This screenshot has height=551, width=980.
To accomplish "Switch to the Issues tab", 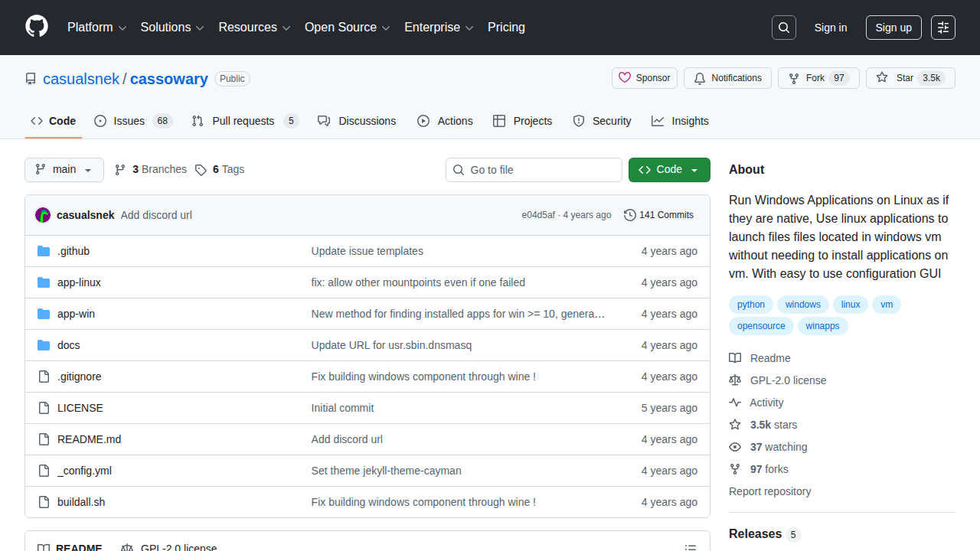I will click(127, 120).
